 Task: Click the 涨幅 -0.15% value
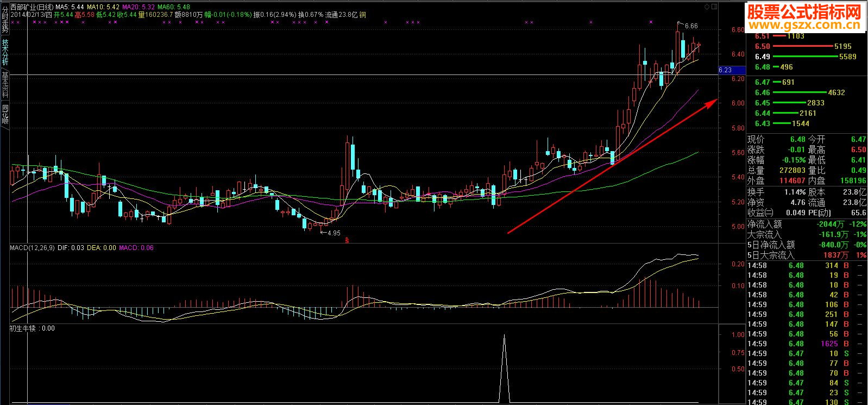[x=794, y=160]
